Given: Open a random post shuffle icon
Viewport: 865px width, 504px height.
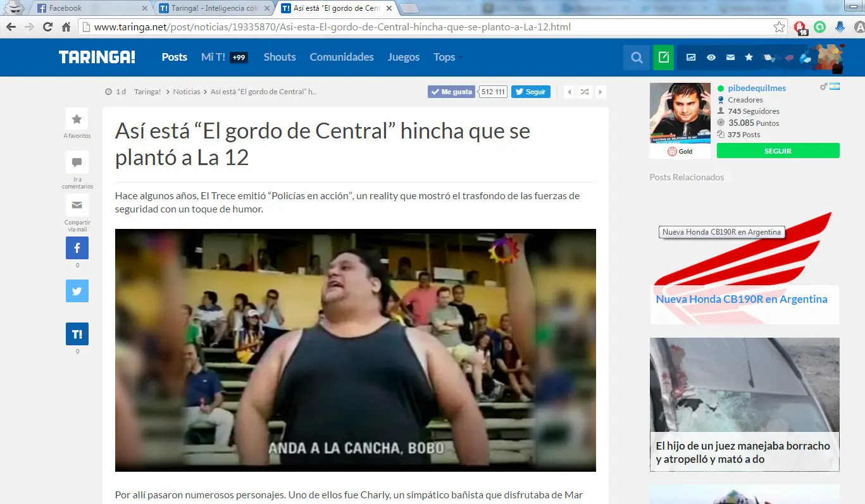Looking at the screenshot, I should pos(585,92).
